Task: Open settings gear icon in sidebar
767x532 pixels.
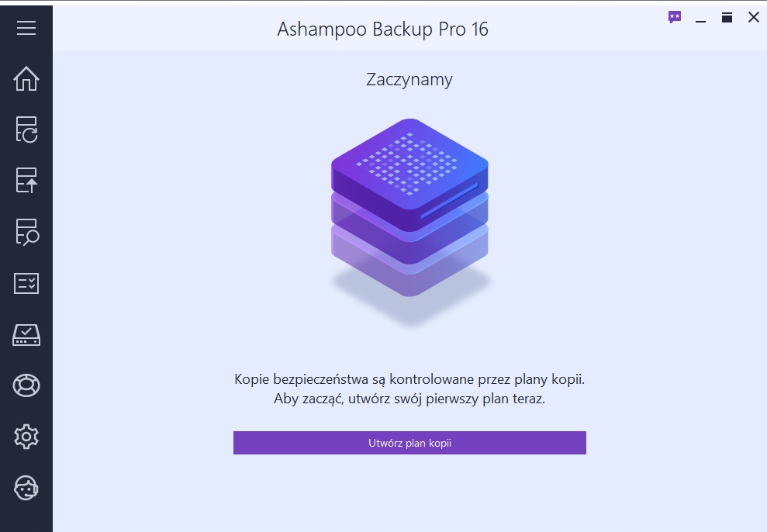Action: tap(26, 437)
